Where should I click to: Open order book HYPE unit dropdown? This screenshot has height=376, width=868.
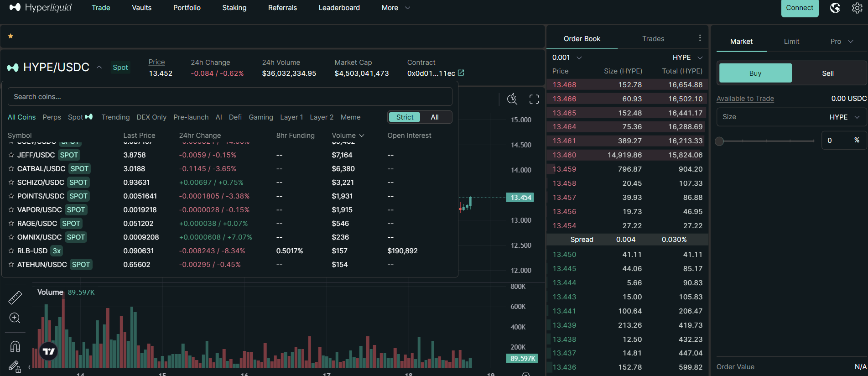(x=688, y=57)
